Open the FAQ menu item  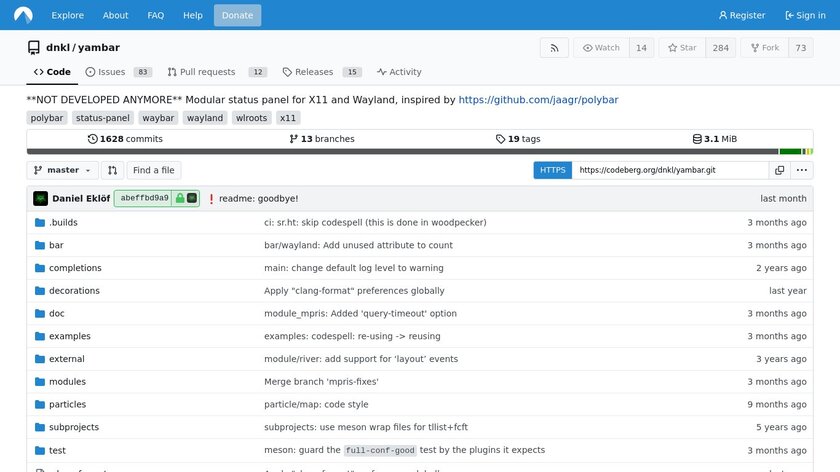coord(155,15)
